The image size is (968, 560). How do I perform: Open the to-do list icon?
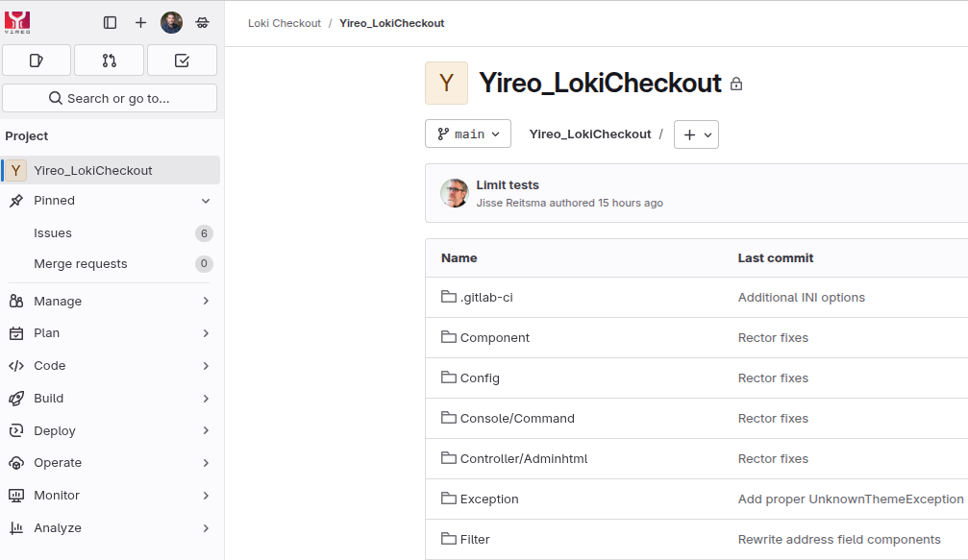click(x=182, y=61)
